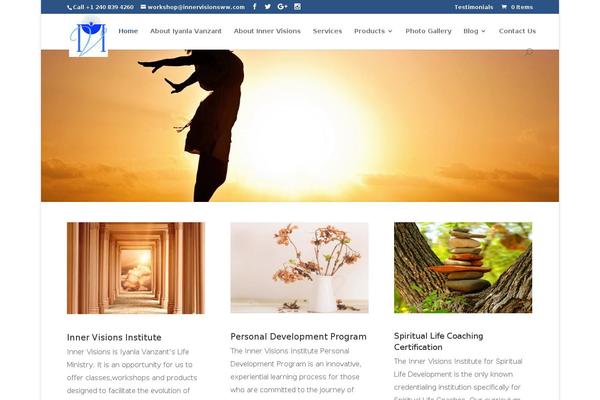Click the phone icon beside Call number
The height and width of the screenshot is (400, 600).
point(69,7)
